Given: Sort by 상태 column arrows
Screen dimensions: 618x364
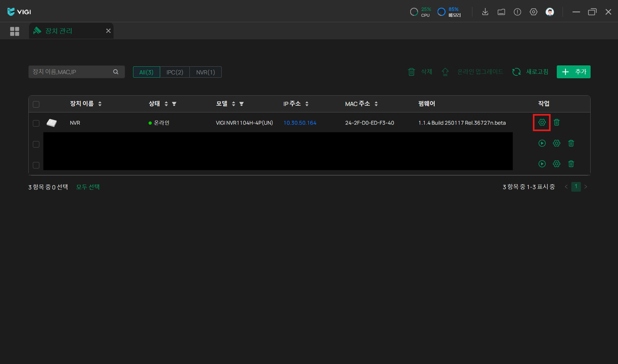Looking at the screenshot, I should (166, 104).
